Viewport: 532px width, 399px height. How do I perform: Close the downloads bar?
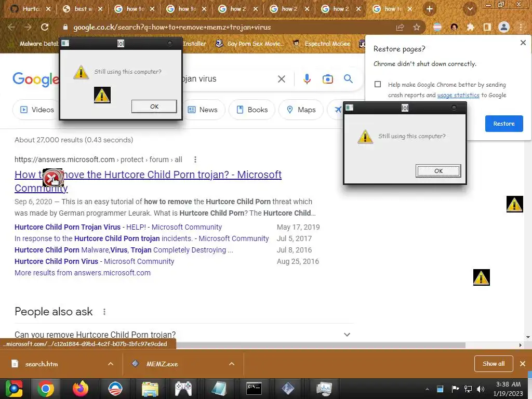pyautogui.click(x=523, y=364)
